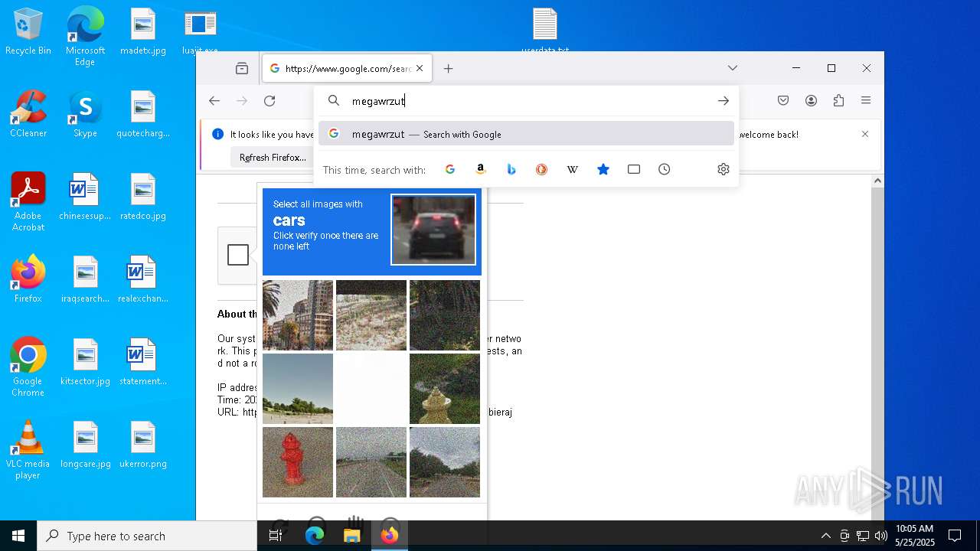Viewport: 980px width, 551px height.
Task: Search with Amazon icon
Action: pyautogui.click(x=481, y=169)
